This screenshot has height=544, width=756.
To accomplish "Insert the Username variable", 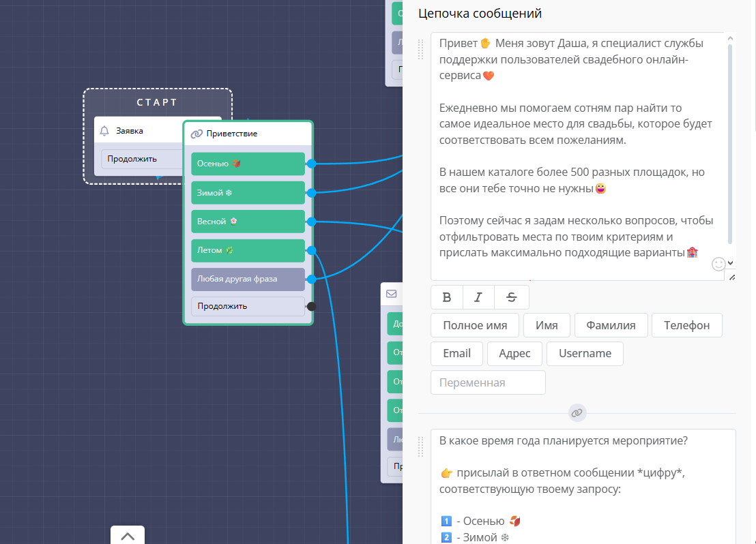I will pos(585,353).
